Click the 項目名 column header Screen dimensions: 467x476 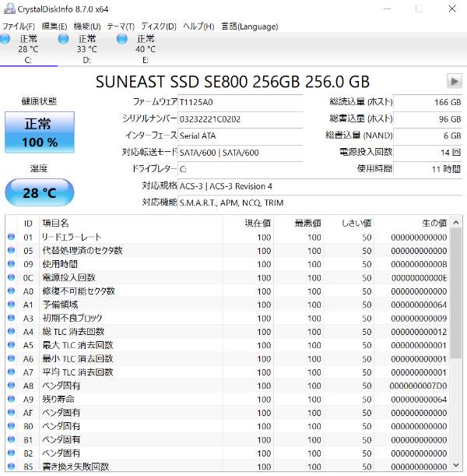[131, 224]
